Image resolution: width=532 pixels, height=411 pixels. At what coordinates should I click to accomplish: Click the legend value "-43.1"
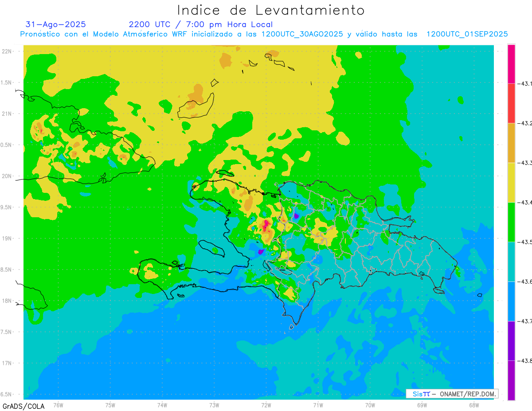pos(525,84)
